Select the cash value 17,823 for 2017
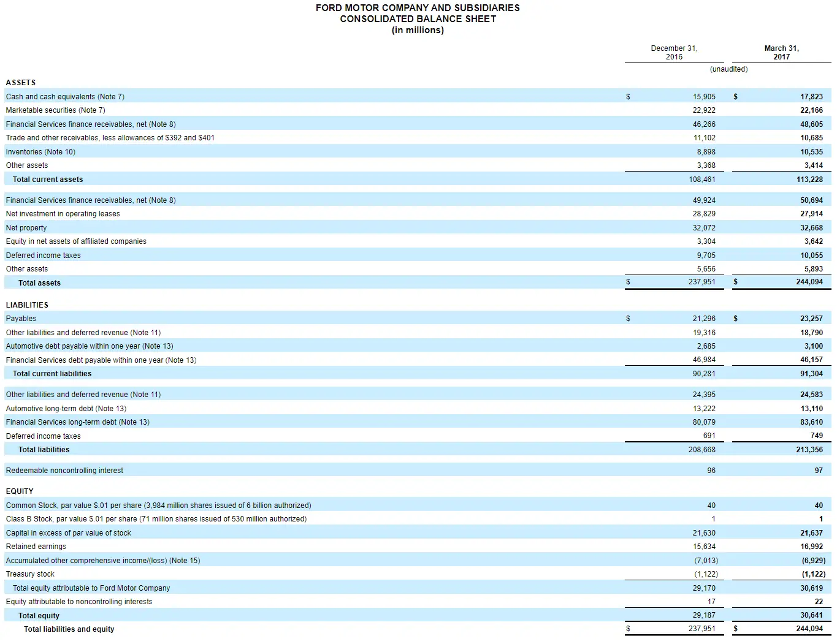This screenshot has height=644, width=837. [812, 97]
